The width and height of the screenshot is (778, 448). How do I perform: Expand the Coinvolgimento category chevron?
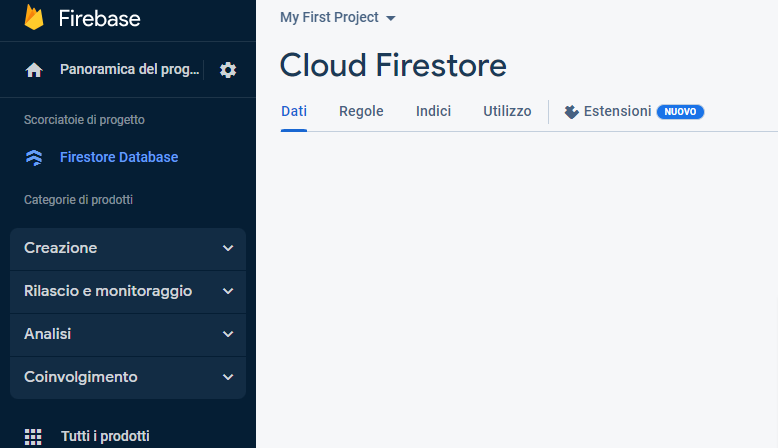click(x=228, y=377)
